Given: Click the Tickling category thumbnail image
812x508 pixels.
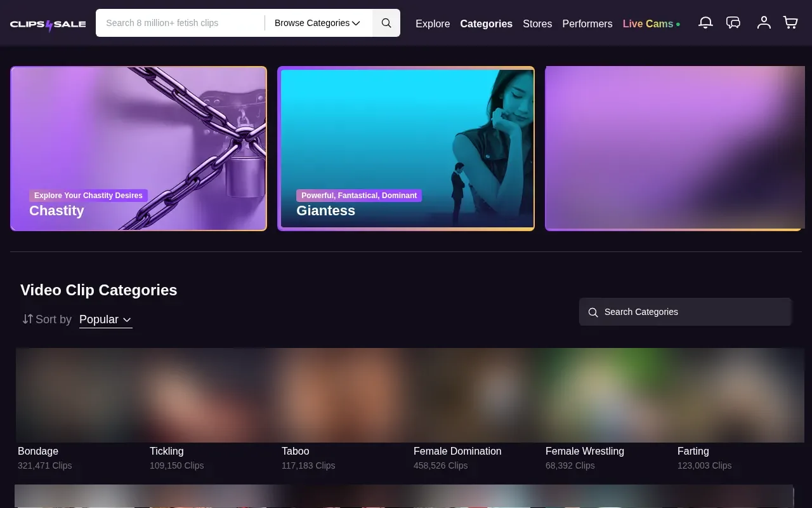Looking at the screenshot, I should pos(212,395).
